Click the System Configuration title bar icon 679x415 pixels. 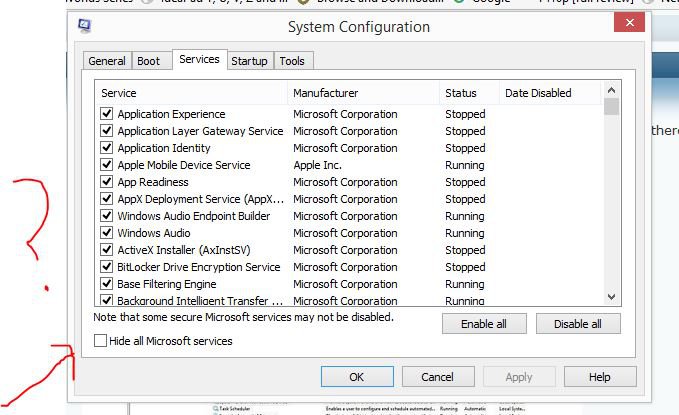coord(84,26)
